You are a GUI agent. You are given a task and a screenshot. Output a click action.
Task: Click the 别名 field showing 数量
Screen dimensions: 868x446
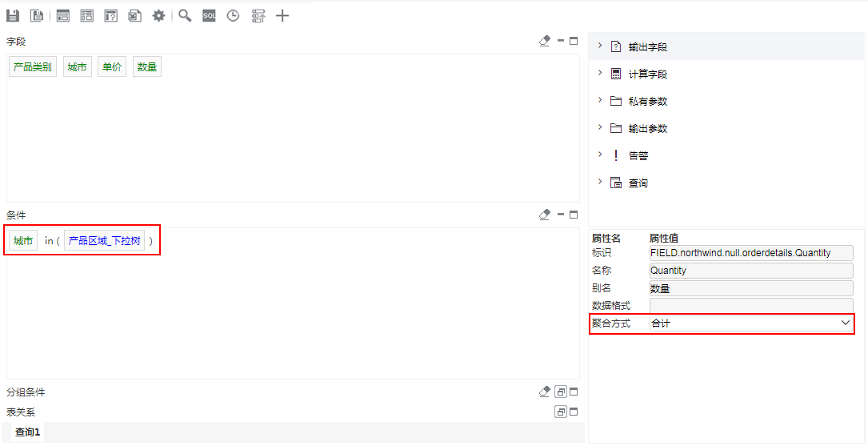[x=751, y=288]
